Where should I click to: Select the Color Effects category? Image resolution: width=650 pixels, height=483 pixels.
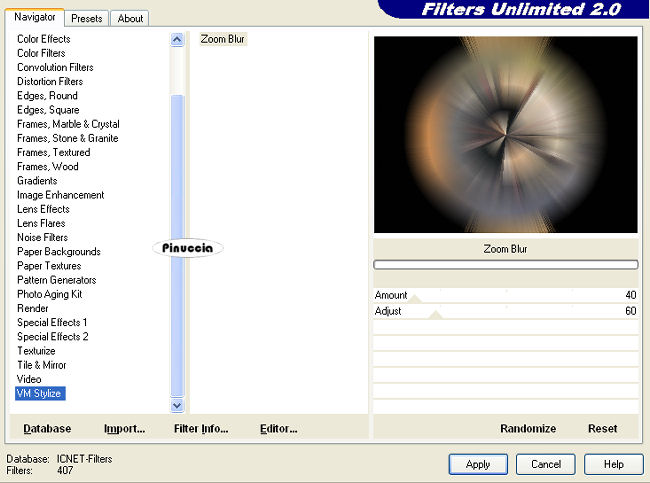44,39
